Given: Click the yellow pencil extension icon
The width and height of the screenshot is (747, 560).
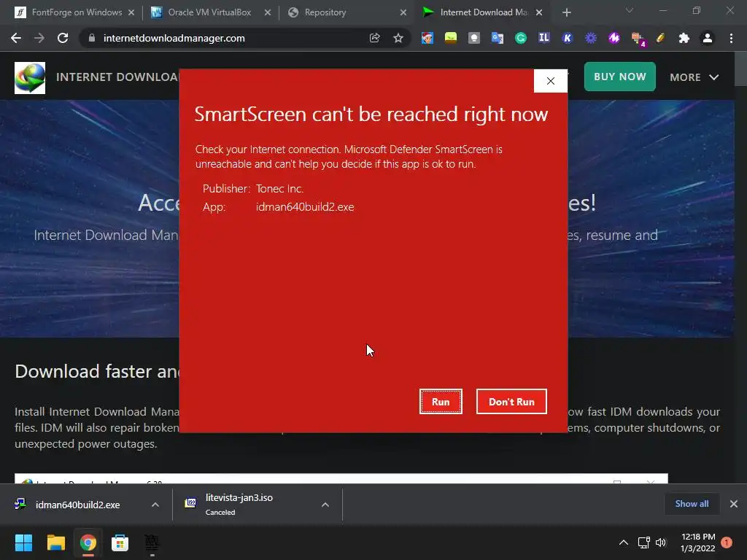Looking at the screenshot, I should click(660, 38).
